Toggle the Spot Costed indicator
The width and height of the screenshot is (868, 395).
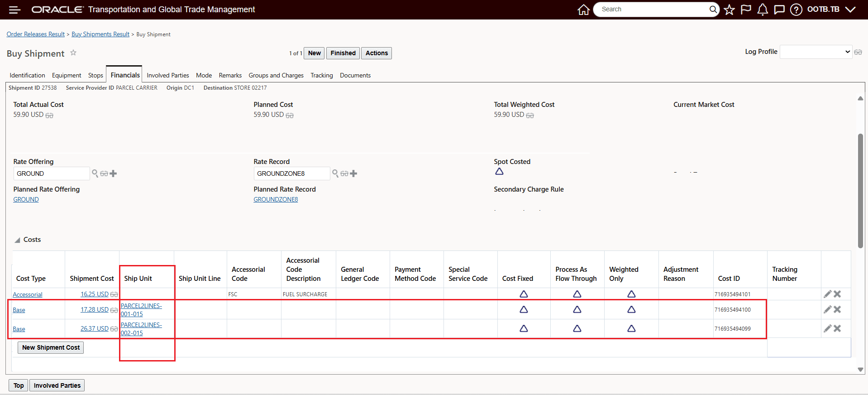coord(499,171)
